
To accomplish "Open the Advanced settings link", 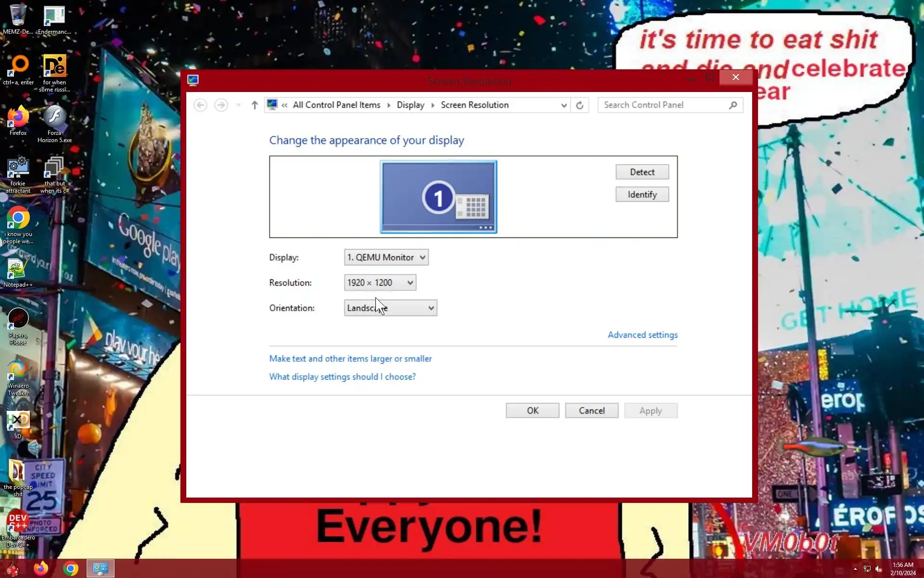I will tap(642, 335).
